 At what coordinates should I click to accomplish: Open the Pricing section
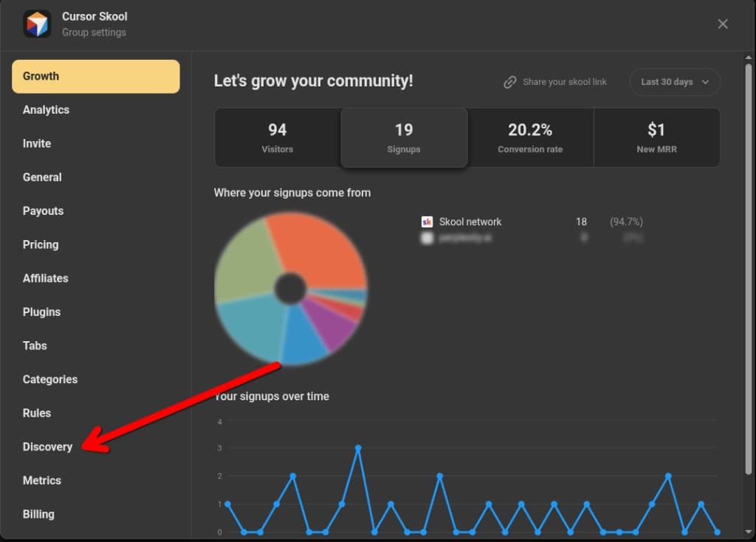click(41, 244)
